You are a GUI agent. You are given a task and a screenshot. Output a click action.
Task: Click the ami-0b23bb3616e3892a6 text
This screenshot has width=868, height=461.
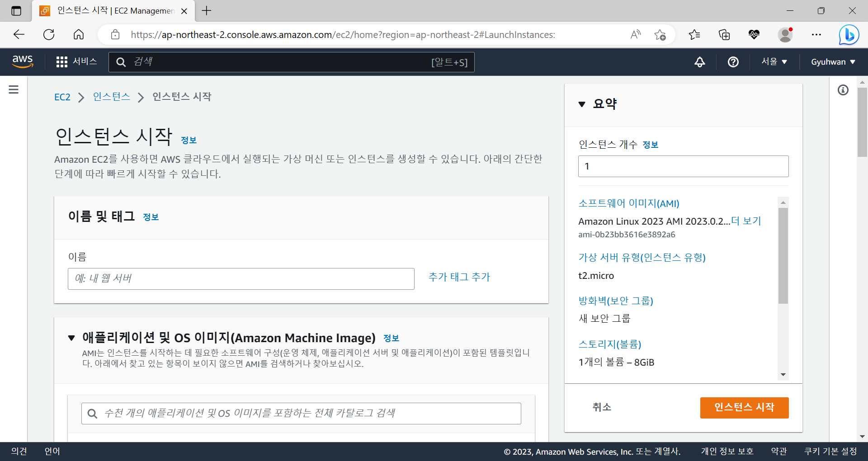click(627, 235)
